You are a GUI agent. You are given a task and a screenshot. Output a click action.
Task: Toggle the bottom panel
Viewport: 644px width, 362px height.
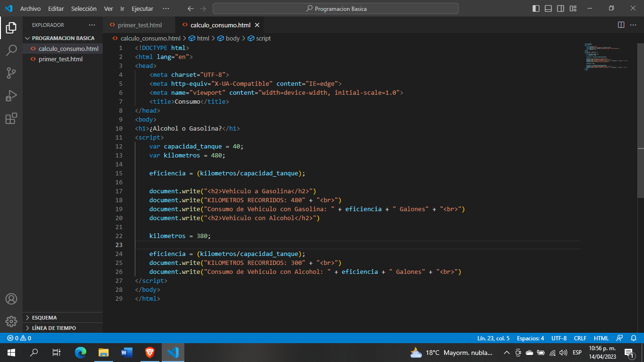(548, 8)
